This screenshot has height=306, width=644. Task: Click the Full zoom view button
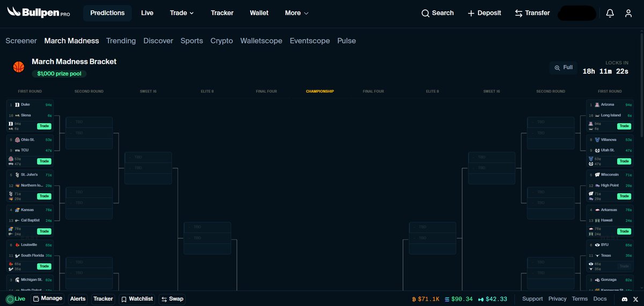[x=563, y=68]
